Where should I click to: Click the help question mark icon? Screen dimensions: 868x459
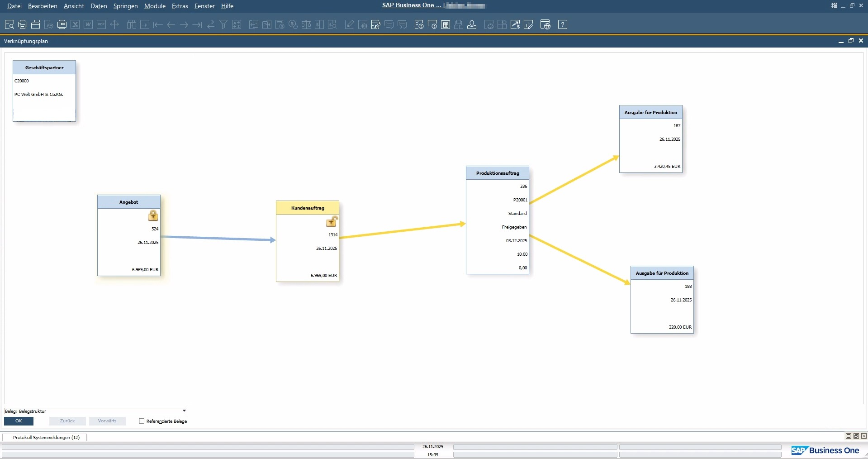[562, 24]
